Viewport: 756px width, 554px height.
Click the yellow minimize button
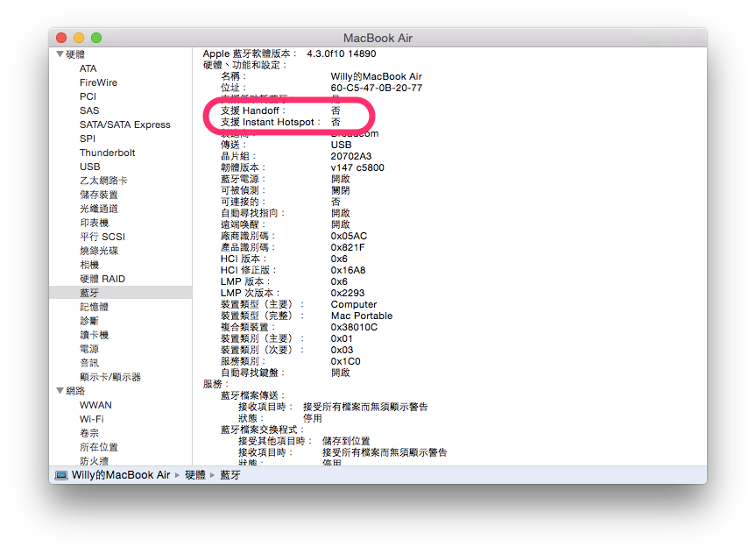click(x=79, y=38)
